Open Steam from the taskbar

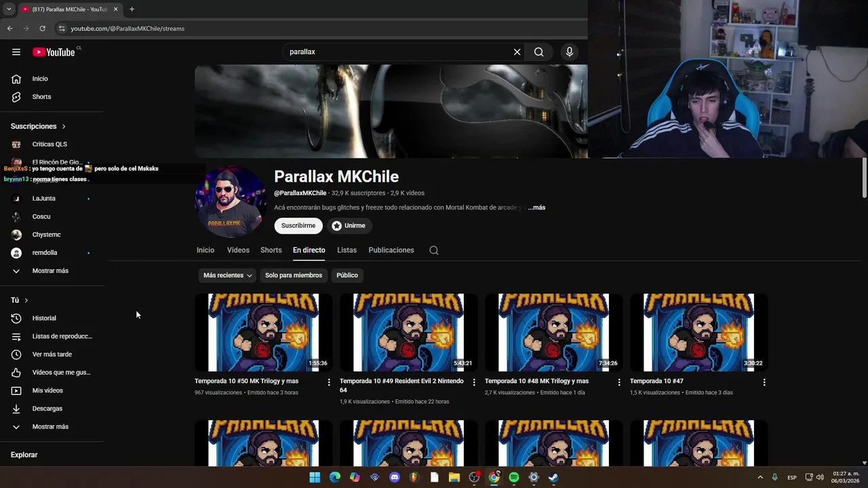[x=553, y=477]
